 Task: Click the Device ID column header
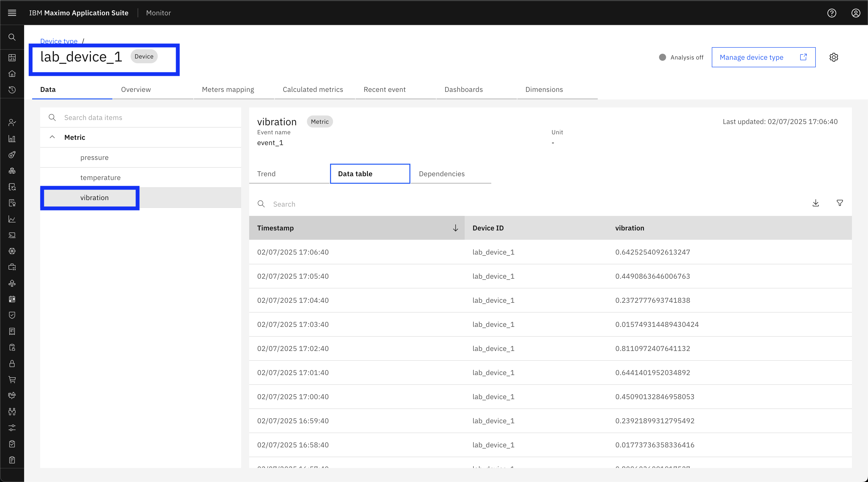(536, 228)
